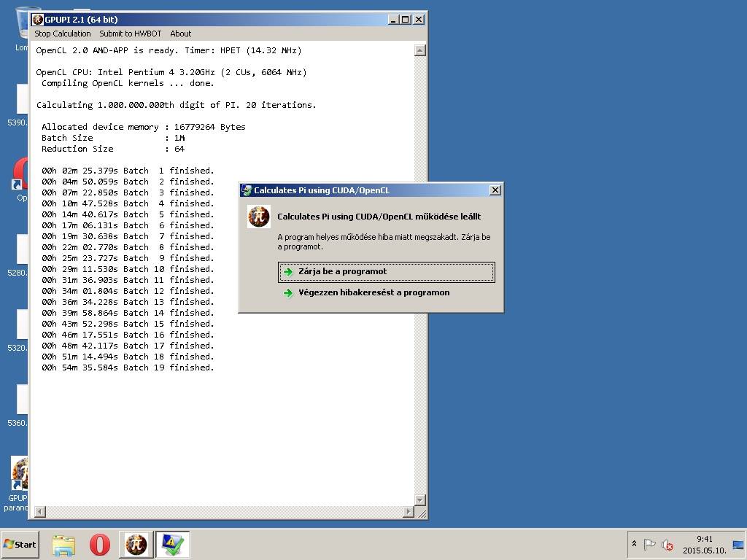Click the Zárja be a programot button
This screenshot has height=560, width=747.
click(x=387, y=272)
